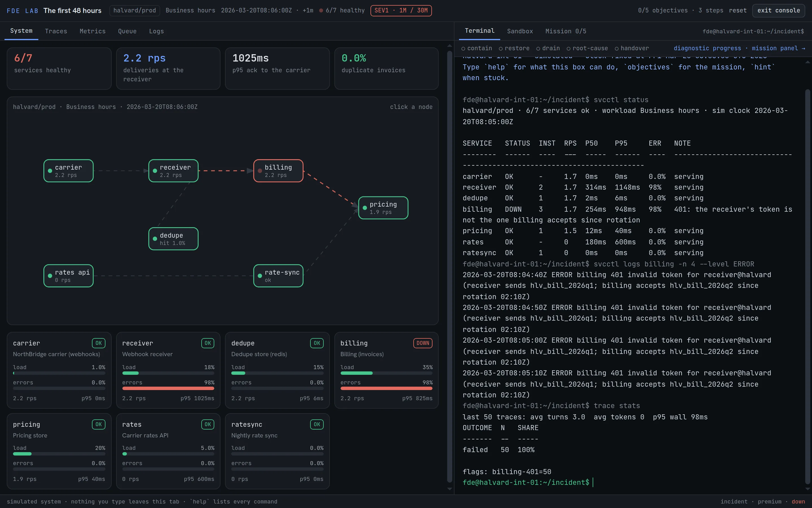Open the Sandbox tab
Image resolution: width=812 pixels, height=508 pixels.
click(520, 31)
